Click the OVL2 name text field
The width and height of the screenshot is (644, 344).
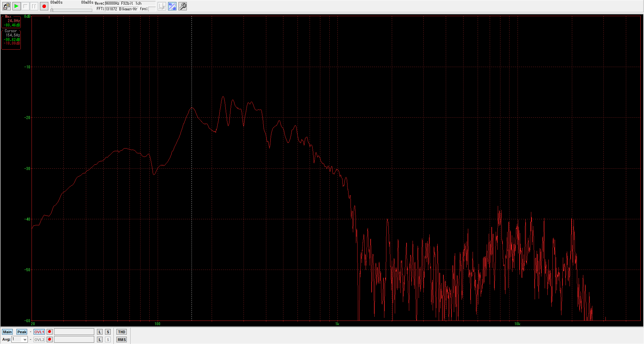pos(74,340)
